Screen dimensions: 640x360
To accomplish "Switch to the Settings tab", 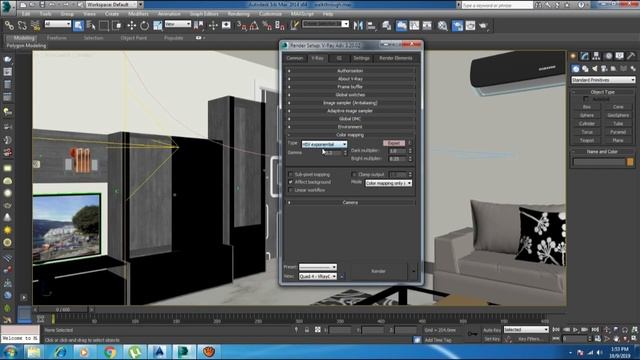I will click(361, 58).
